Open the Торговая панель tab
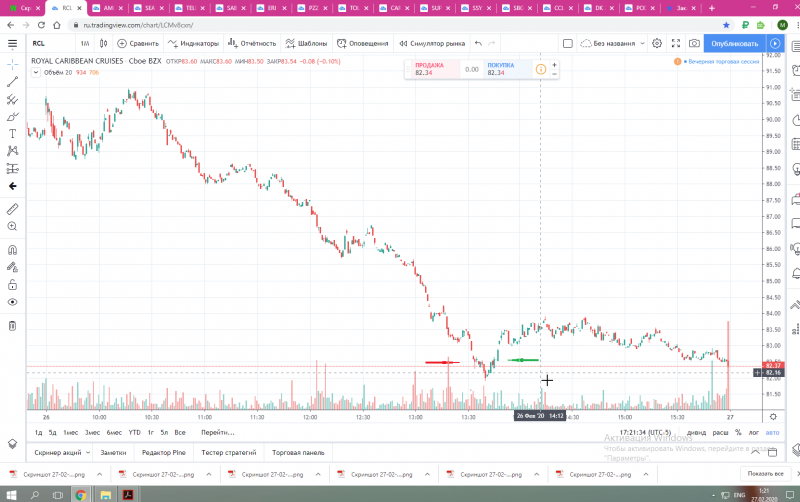 pos(298,453)
